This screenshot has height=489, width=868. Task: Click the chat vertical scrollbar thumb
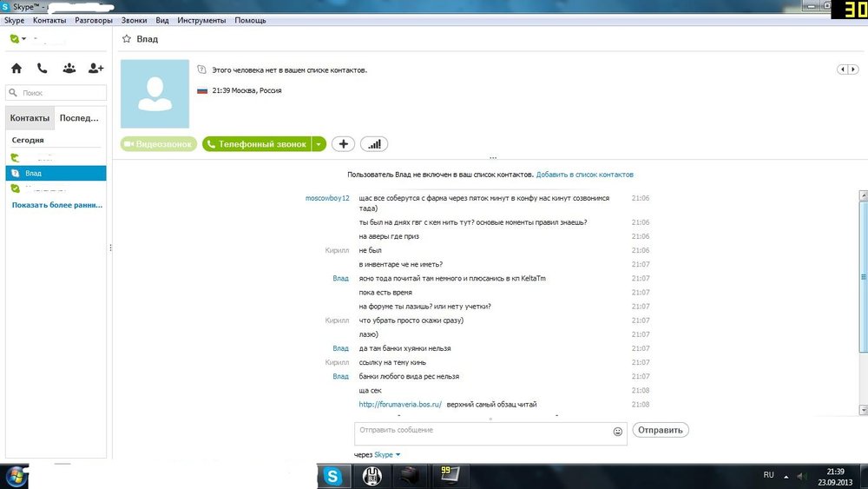coord(863,277)
